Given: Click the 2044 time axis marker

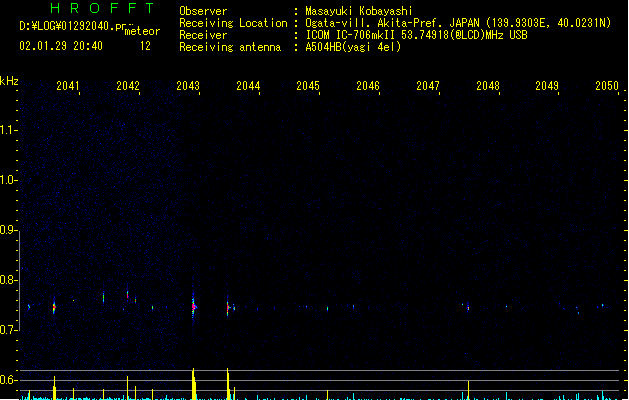Looking at the screenshot, I should 248,85.
